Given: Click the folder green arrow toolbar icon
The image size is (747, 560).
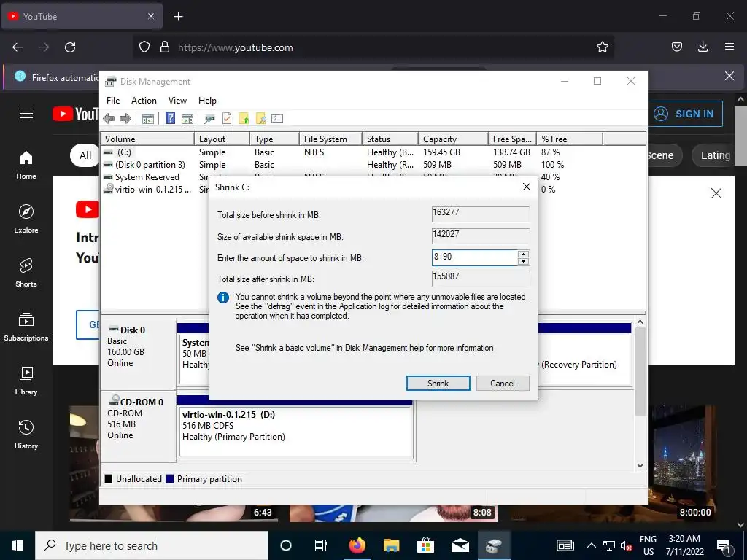Looking at the screenshot, I should [x=244, y=119].
